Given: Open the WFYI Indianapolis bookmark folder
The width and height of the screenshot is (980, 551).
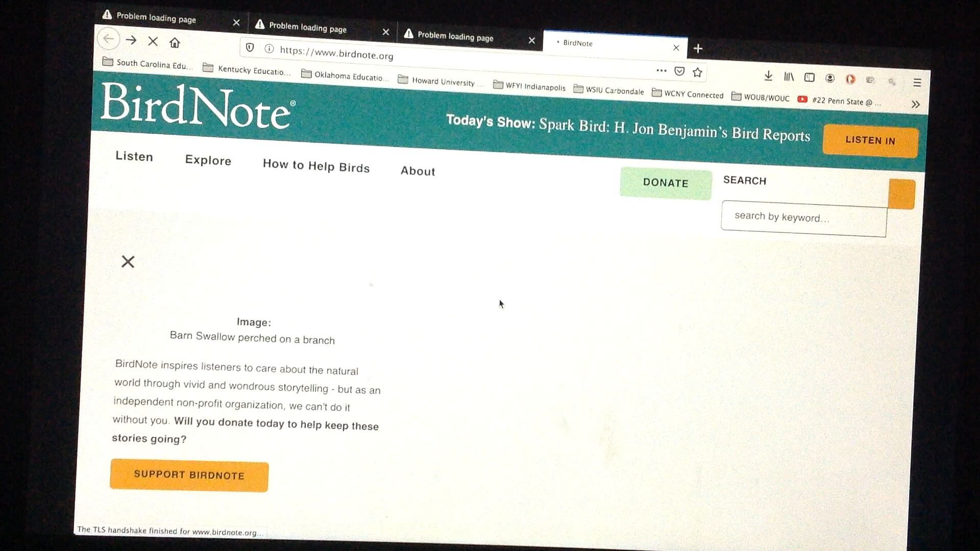Looking at the screenshot, I should click(529, 86).
